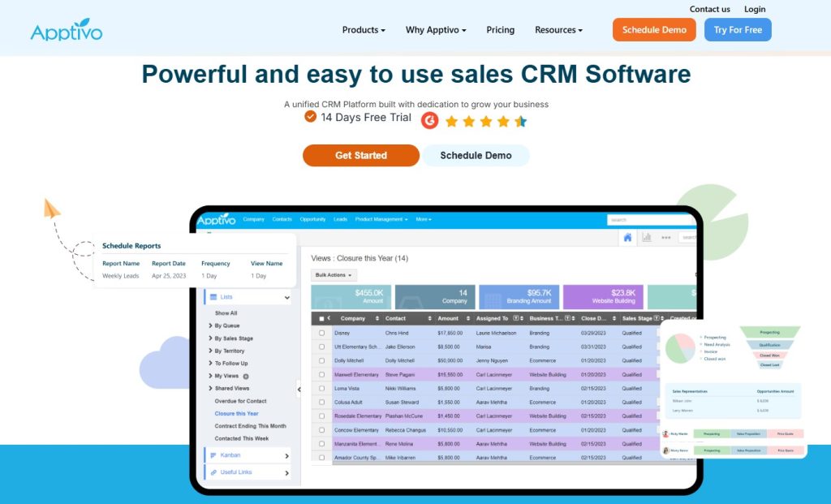
Task: Open the Contact us link
Action: click(709, 9)
